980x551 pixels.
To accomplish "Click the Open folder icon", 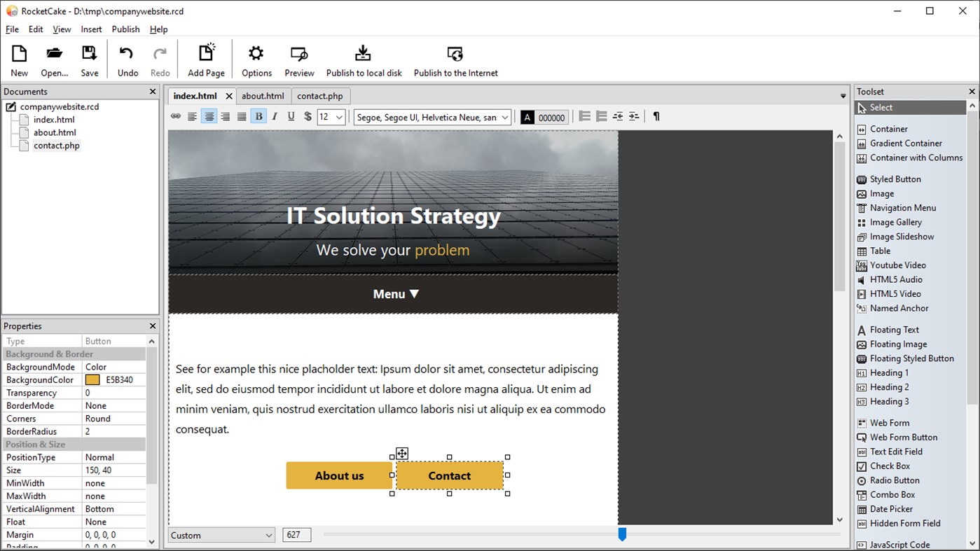I will point(55,60).
